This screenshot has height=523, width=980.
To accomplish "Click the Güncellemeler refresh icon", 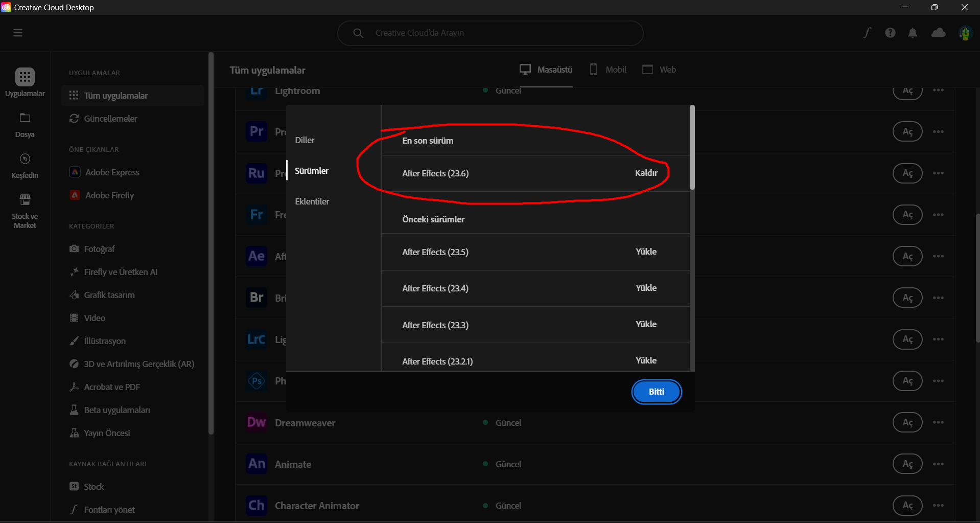I will click(74, 118).
